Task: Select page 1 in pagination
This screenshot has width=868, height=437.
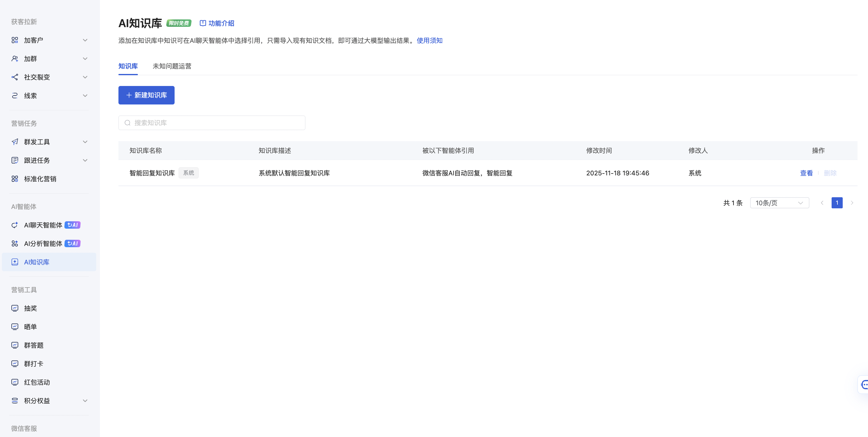Action: [x=837, y=203]
